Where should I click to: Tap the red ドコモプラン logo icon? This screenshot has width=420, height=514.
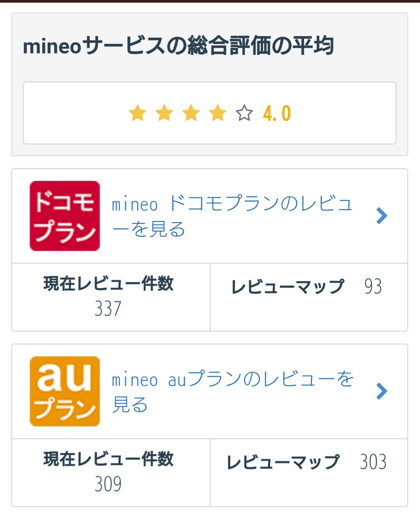click(x=65, y=215)
